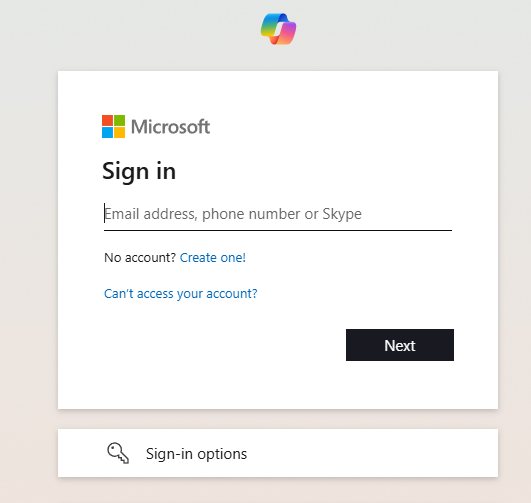Focus the email, phone or Skype field
Image resolution: width=531 pixels, height=503 pixels.
point(278,214)
